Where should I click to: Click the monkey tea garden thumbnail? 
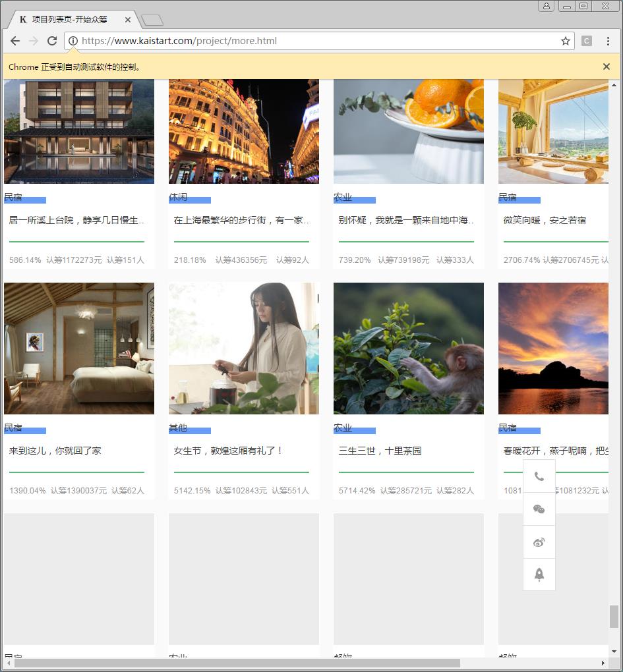tap(409, 349)
